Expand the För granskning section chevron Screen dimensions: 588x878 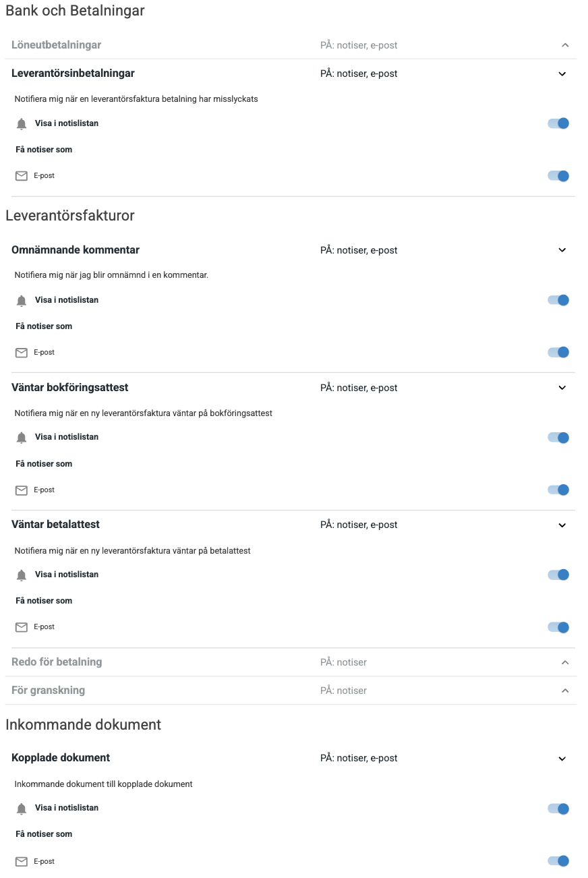(565, 691)
